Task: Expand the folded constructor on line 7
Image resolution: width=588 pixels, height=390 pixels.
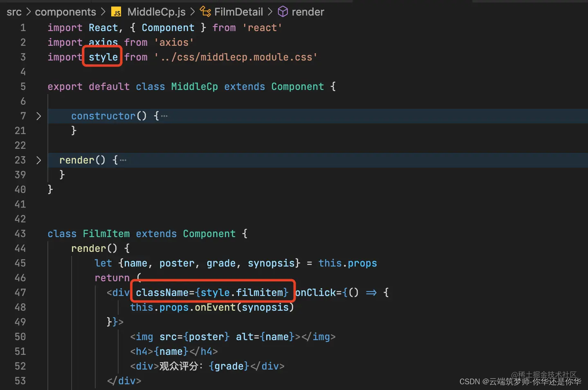Action: [38, 116]
